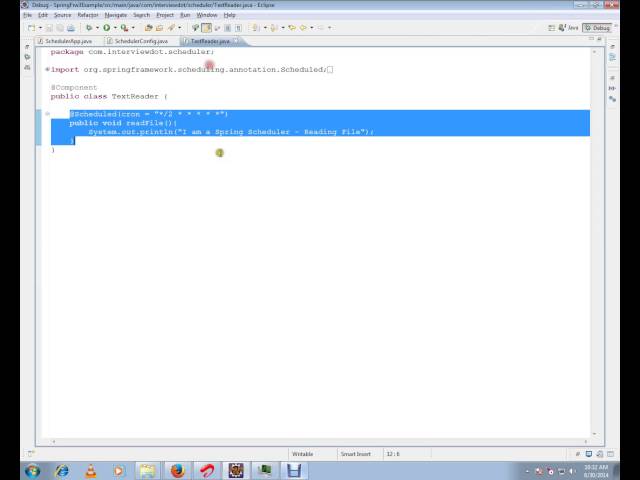This screenshot has width=640, height=480.
Task: Open the Previous Annotation dropdown arrow
Action: (283, 28)
